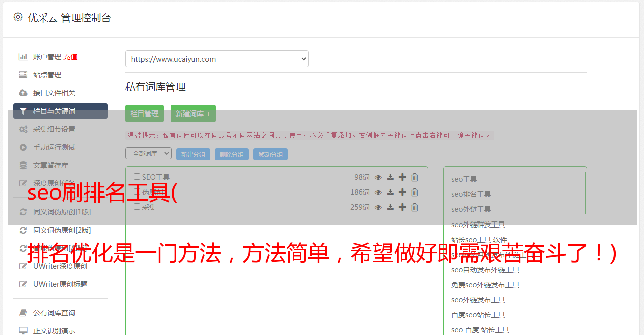Add keywords to the SEO工具 library
644x335 pixels.
click(402, 177)
